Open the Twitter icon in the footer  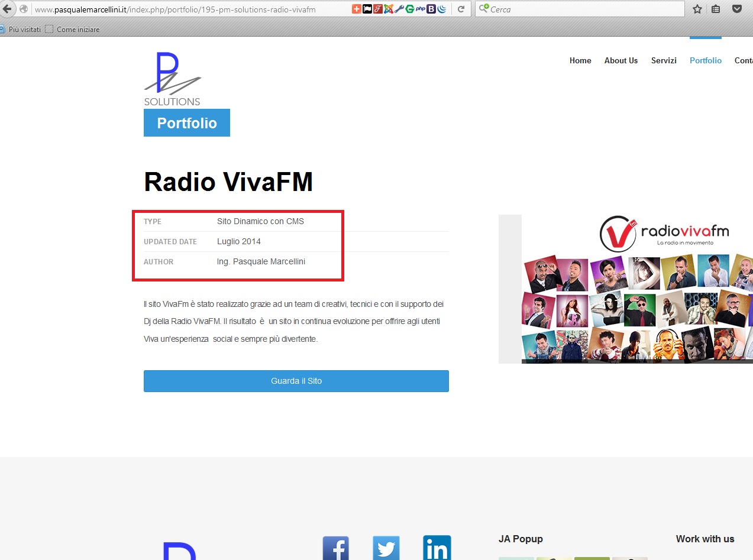pos(386,548)
